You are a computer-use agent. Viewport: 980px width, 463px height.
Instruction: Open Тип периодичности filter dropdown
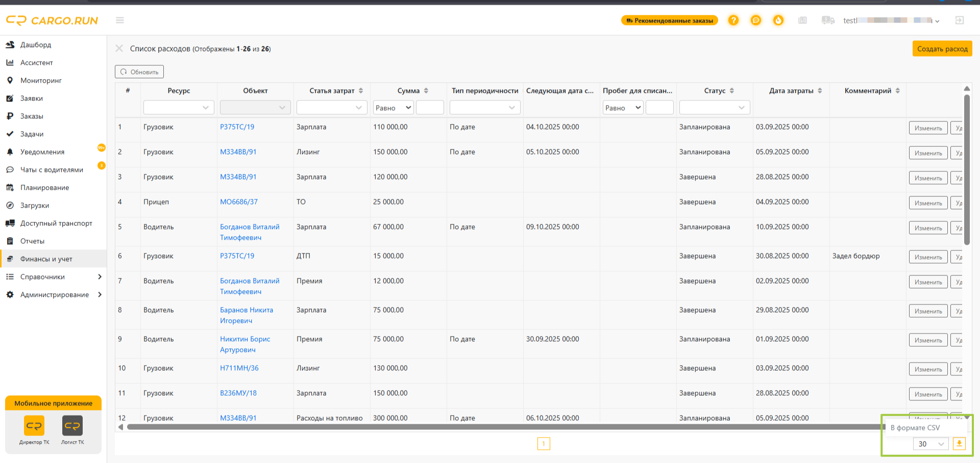coord(485,108)
